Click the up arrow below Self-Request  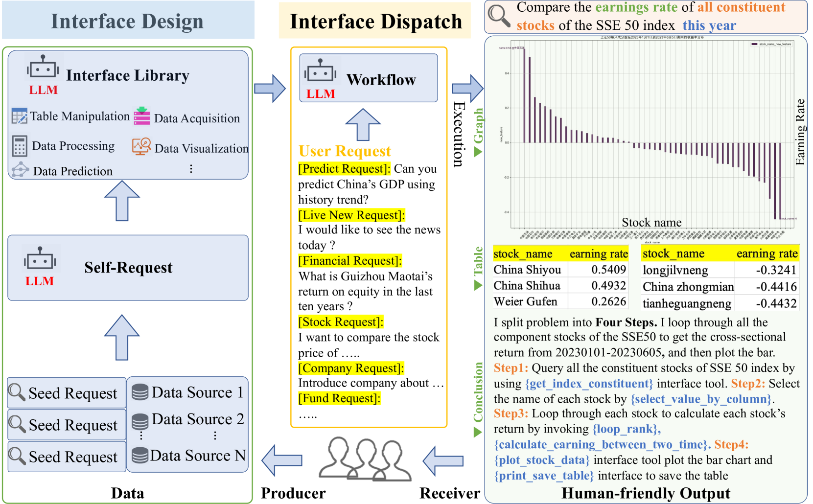tap(122, 338)
